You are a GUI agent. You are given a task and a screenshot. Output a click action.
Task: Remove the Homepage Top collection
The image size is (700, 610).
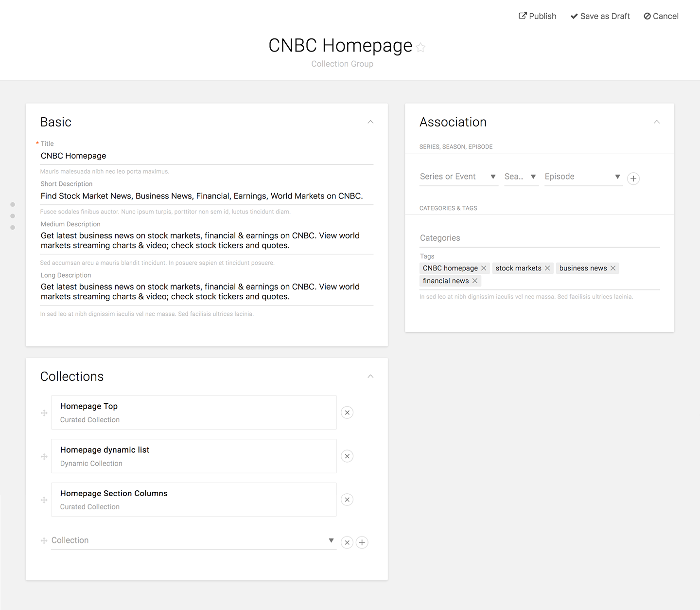pos(347,413)
